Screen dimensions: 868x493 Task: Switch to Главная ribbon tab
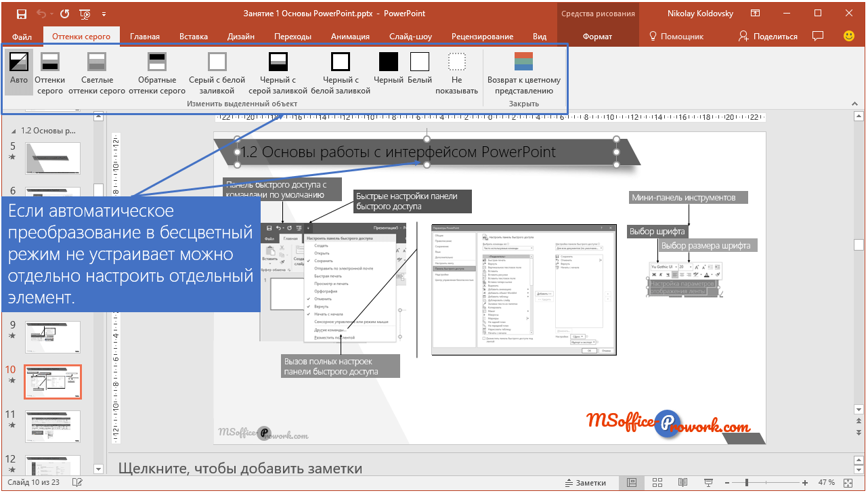(145, 37)
